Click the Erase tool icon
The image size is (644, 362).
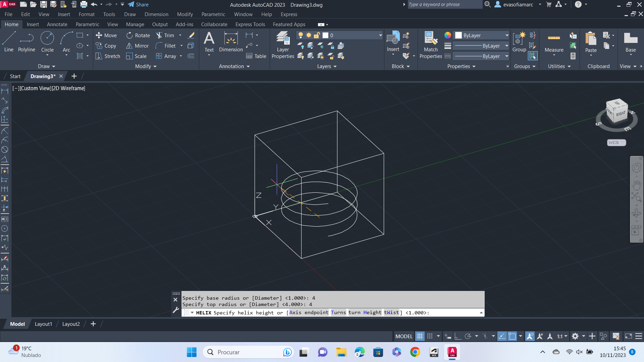[191, 35]
